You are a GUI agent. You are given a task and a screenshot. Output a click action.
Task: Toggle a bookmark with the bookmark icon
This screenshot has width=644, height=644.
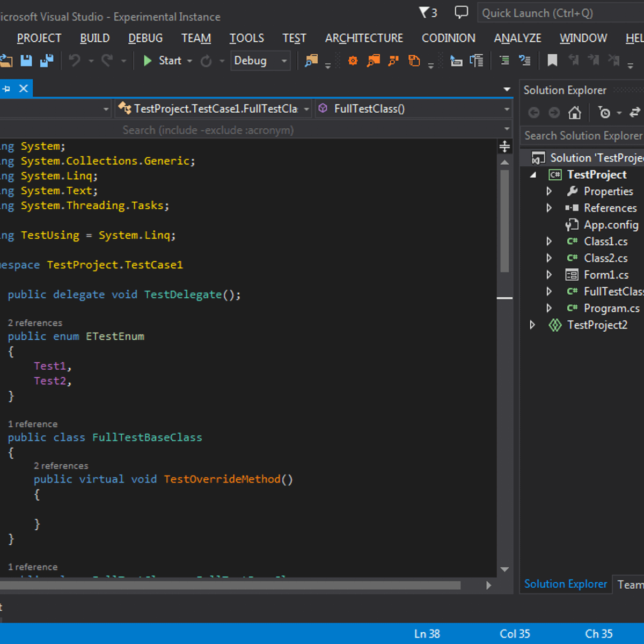(x=552, y=61)
